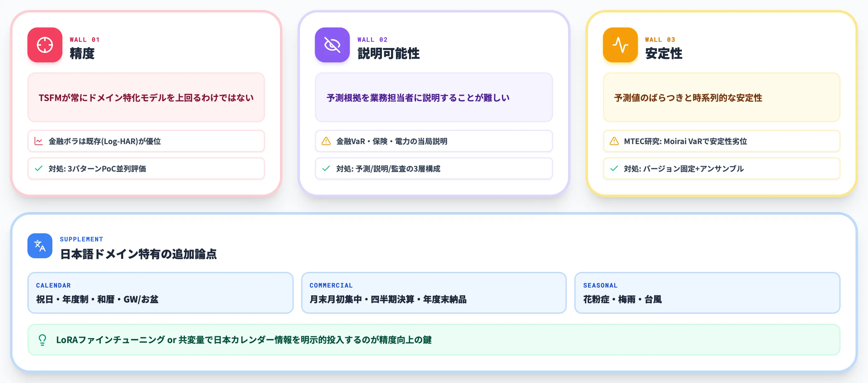Select the CALENDAR card 祝日・年度制
Viewport: 868px width, 383px height.
click(160, 293)
